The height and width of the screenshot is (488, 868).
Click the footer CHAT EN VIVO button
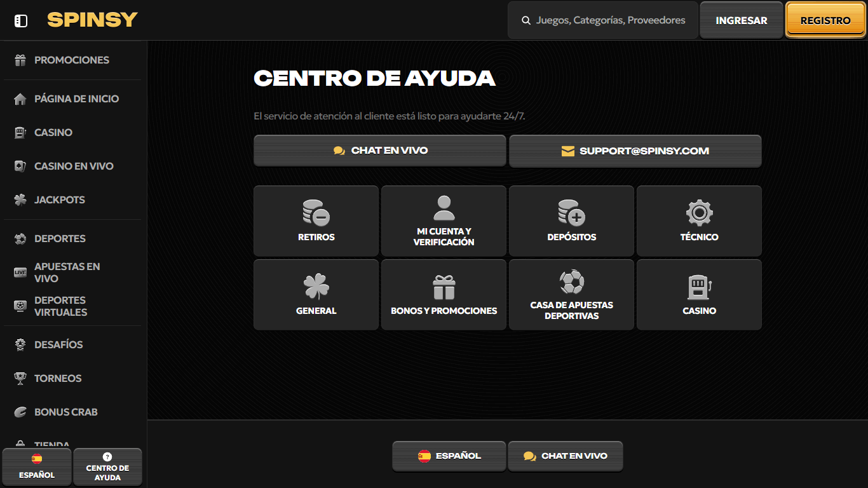(565, 456)
